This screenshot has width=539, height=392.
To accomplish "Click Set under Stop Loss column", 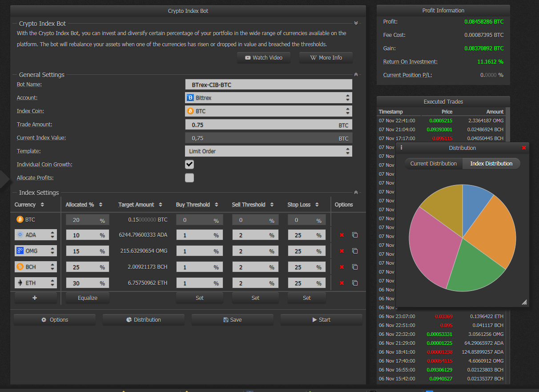I will tap(307, 298).
